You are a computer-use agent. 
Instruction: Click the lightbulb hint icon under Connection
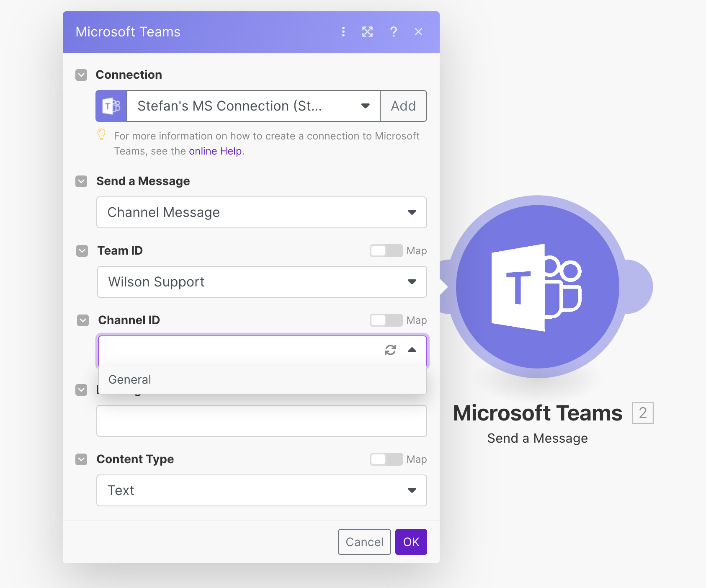tap(101, 134)
